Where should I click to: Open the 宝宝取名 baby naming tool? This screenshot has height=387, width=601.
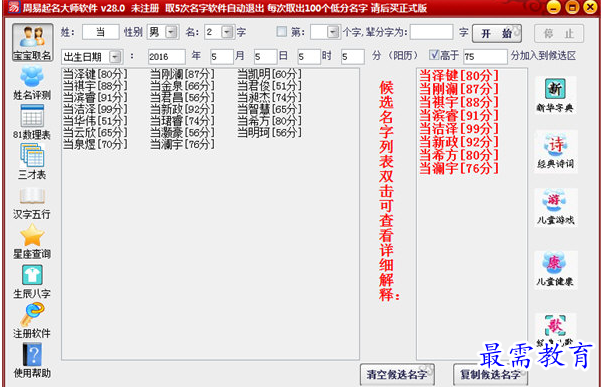(x=33, y=42)
